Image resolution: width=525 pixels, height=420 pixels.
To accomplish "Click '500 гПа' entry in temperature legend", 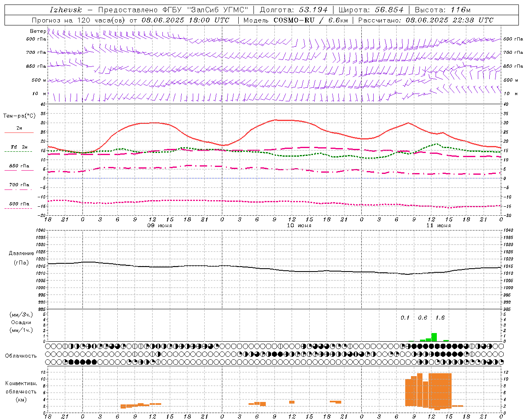I will [x=19, y=204].
